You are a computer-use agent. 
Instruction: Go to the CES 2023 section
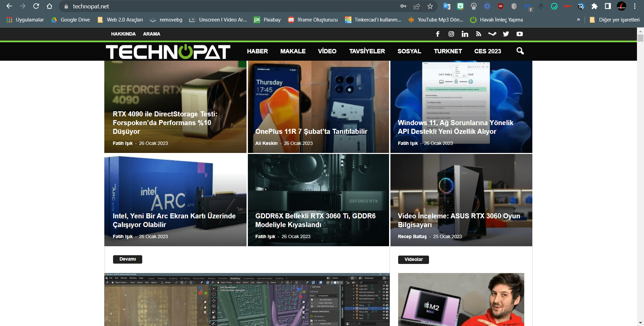pos(487,51)
